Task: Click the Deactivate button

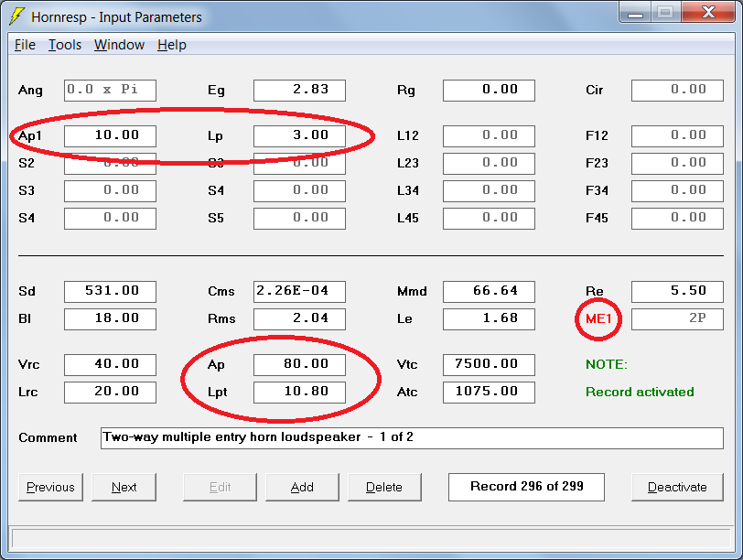Action: (x=677, y=487)
